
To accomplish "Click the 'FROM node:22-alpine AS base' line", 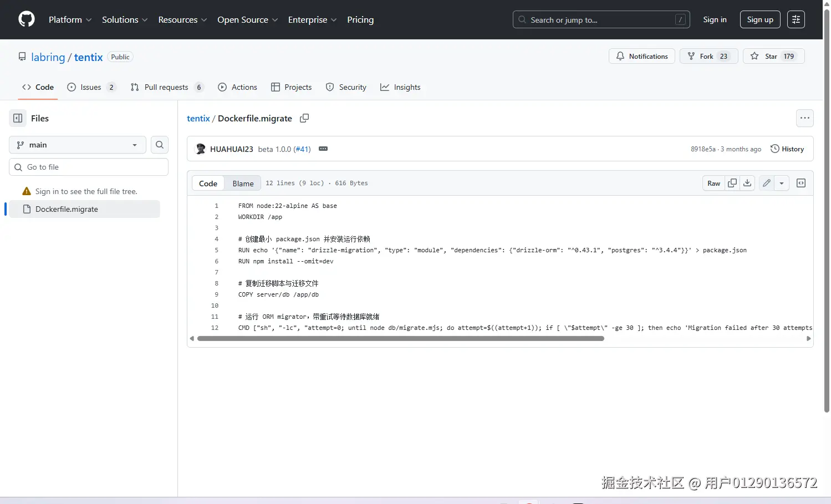I will [288, 206].
